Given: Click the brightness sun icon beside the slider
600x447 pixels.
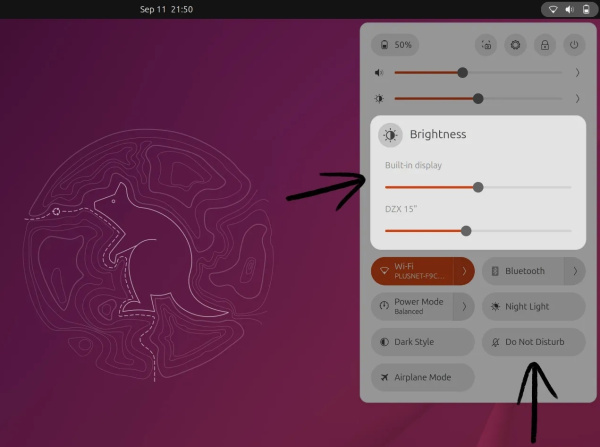Looking at the screenshot, I should pyautogui.click(x=379, y=99).
